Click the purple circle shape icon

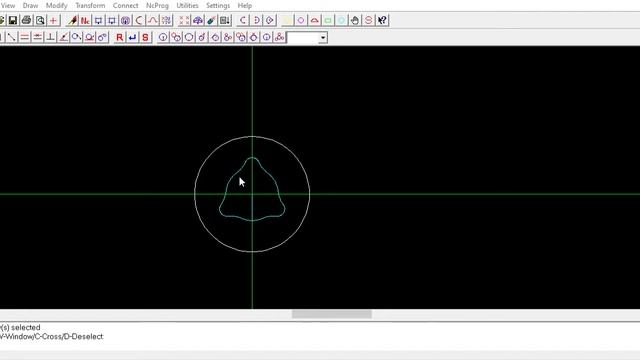click(x=301, y=20)
